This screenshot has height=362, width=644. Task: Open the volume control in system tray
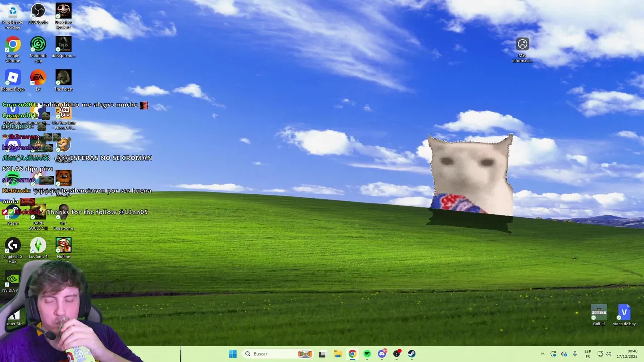tap(608, 354)
